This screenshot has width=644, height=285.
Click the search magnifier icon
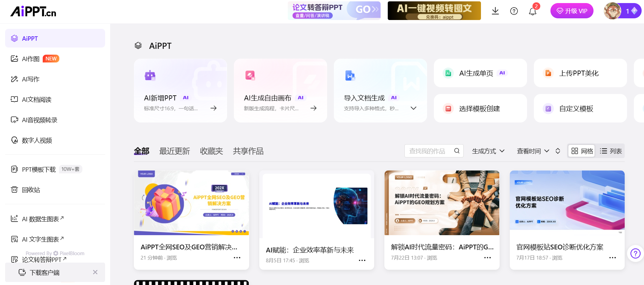[x=457, y=151]
